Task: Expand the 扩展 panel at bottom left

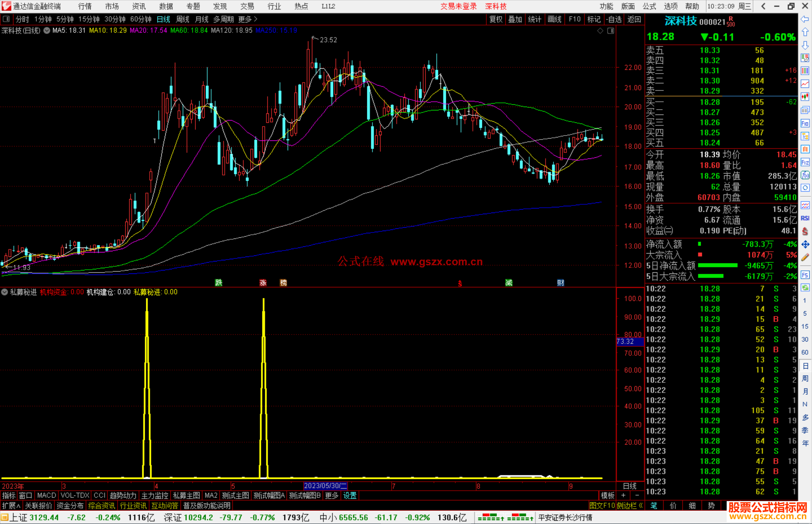Action: coord(11,506)
